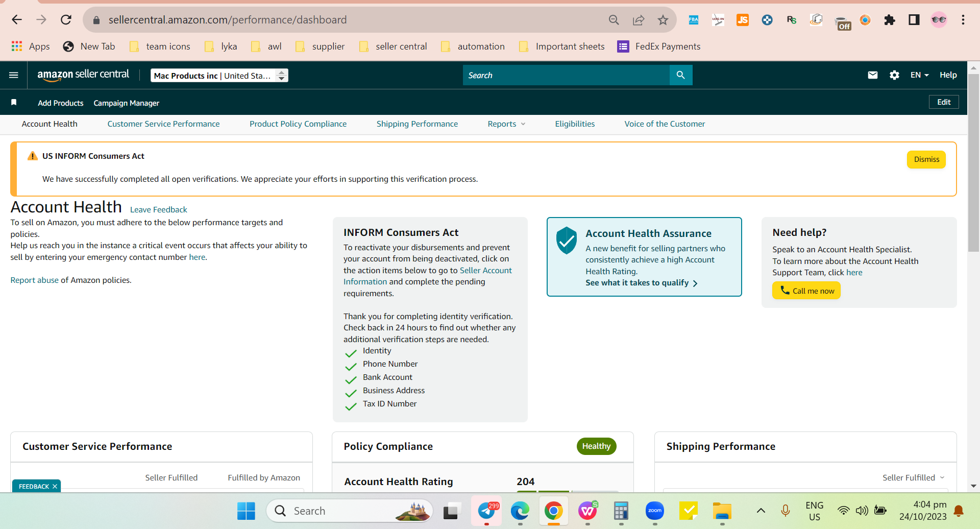Open the Chrome side panel icon

[x=914, y=20]
